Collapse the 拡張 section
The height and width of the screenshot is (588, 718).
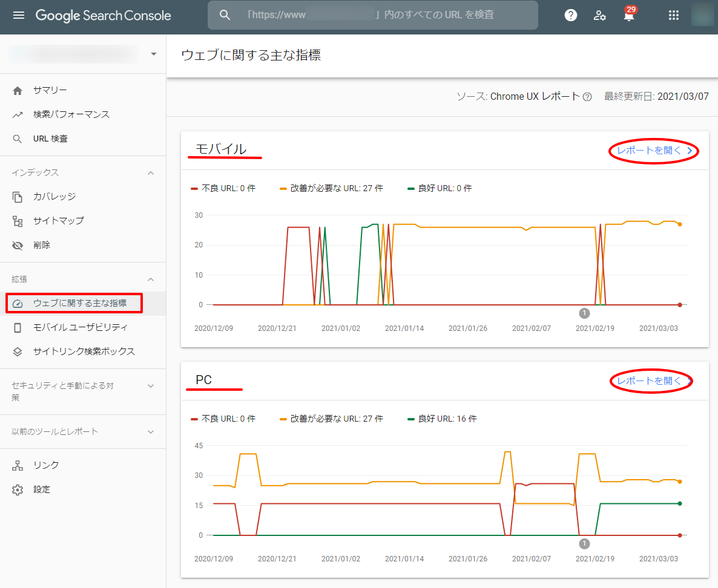[x=151, y=279]
